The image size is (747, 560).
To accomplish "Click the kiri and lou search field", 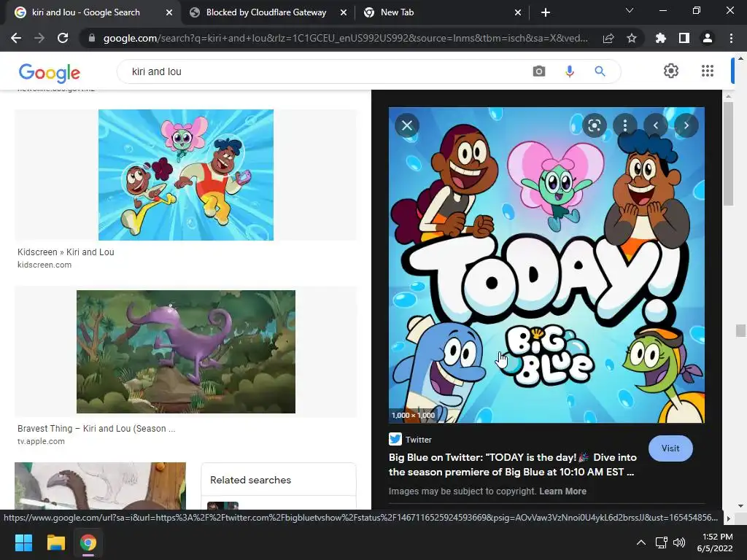I will pos(324,71).
